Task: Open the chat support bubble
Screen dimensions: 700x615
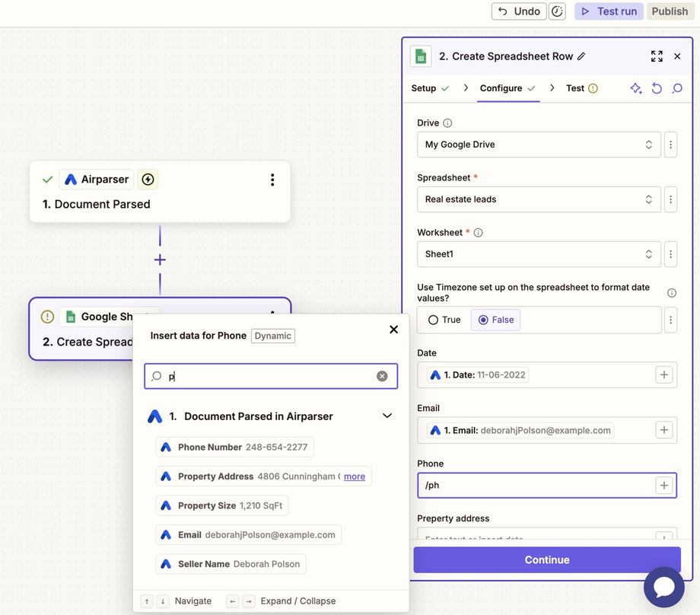Action: coord(663,588)
